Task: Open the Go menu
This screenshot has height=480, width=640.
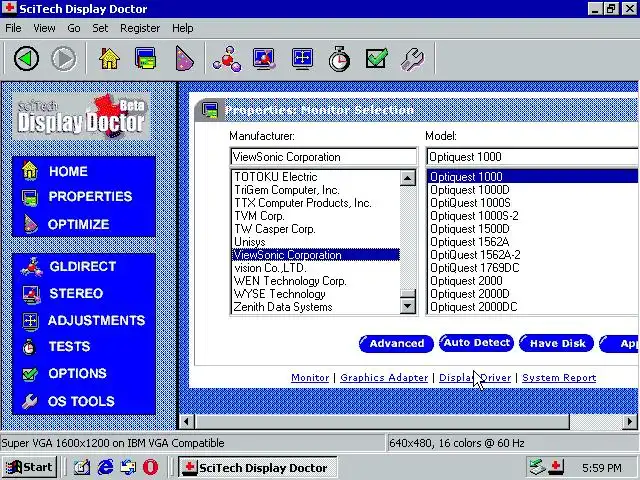Action: (73, 28)
